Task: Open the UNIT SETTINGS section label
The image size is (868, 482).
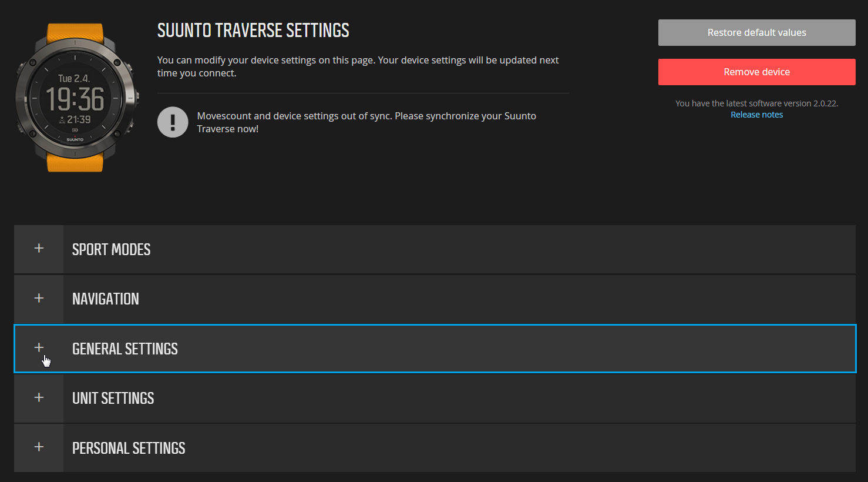Action: [113, 399]
